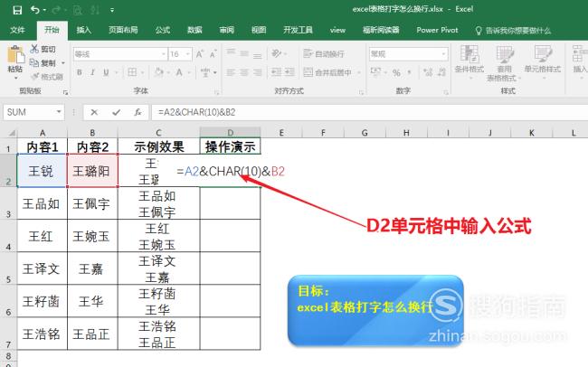Decrease font size with smaller A icon
Viewport: 588px width, 367px height.
213,54
